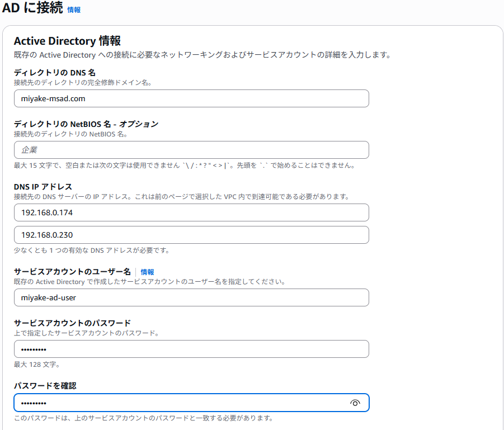Show the confirm password with eye icon

click(355, 403)
